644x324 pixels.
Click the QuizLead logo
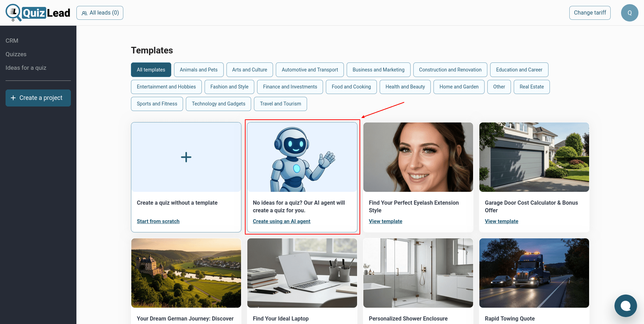[38, 13]
